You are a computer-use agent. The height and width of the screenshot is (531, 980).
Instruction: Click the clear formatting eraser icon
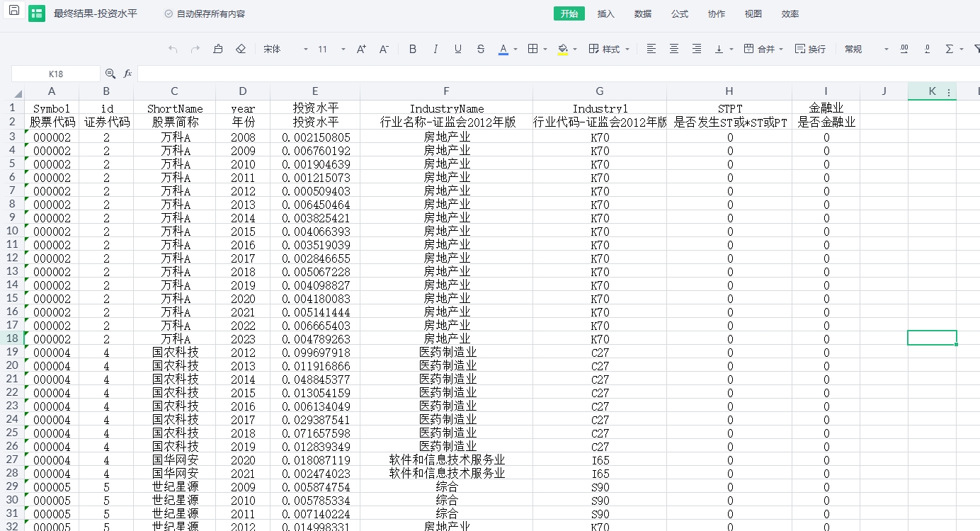pos(241,49)
